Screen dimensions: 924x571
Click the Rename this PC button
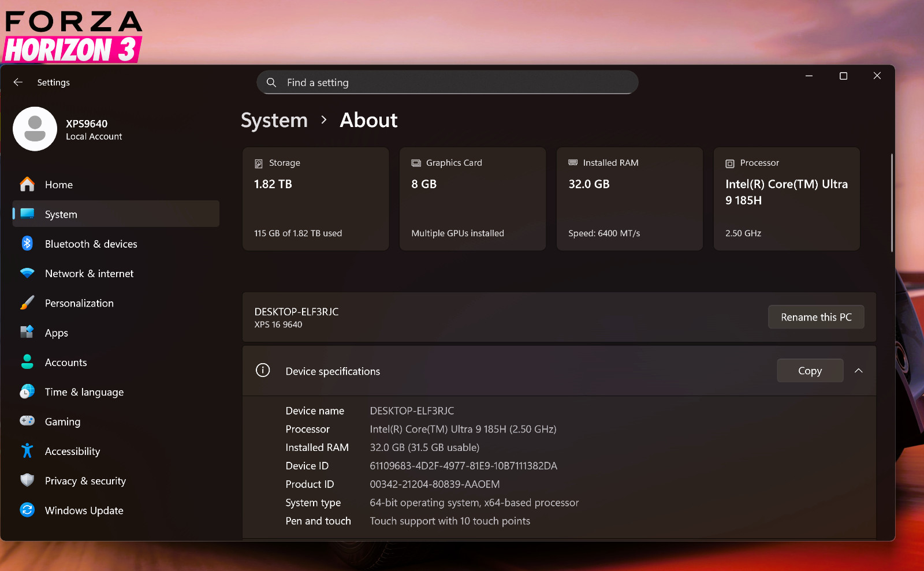[x=816, y=317]
